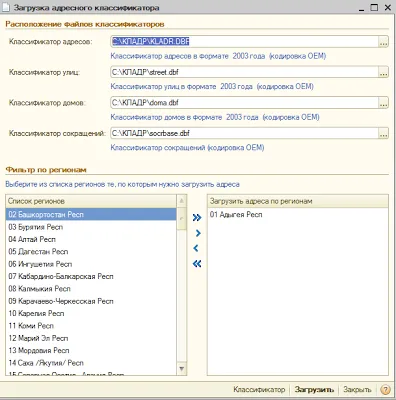Viewport: 396px width, 400px height.
Task: Focus the Классификатор домов path field
Action: [244, 103]
